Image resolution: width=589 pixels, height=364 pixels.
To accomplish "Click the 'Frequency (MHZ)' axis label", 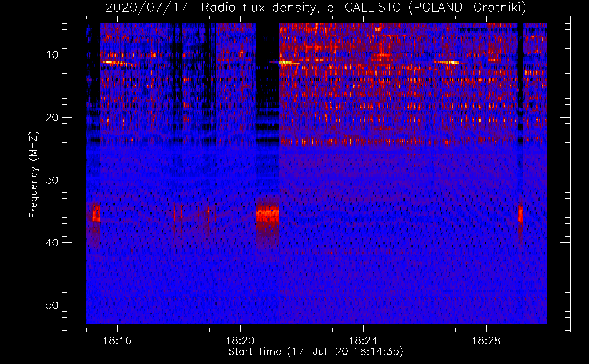I will pos(33,175).
